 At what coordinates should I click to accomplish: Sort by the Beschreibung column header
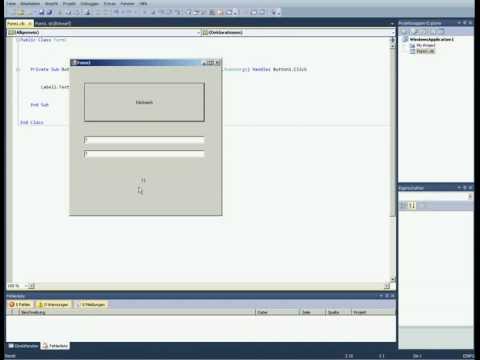[x=137, y=312]
